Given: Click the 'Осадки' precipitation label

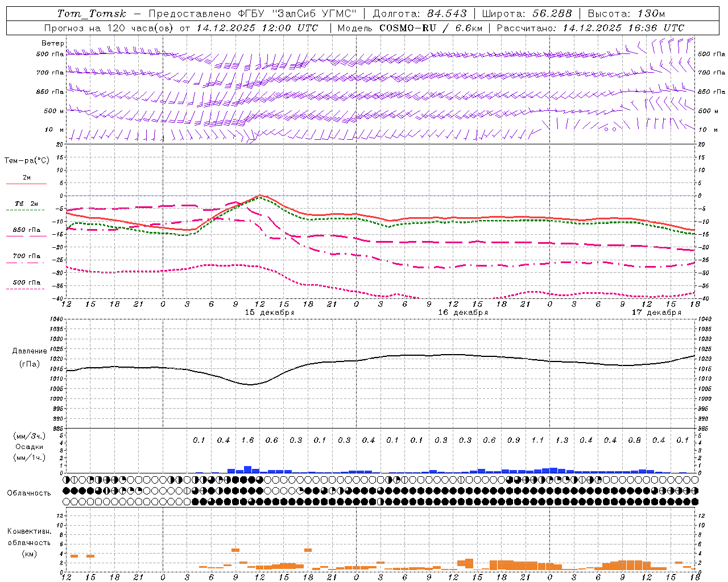Looking at the screenshot, I should click(x=30, y=447).
